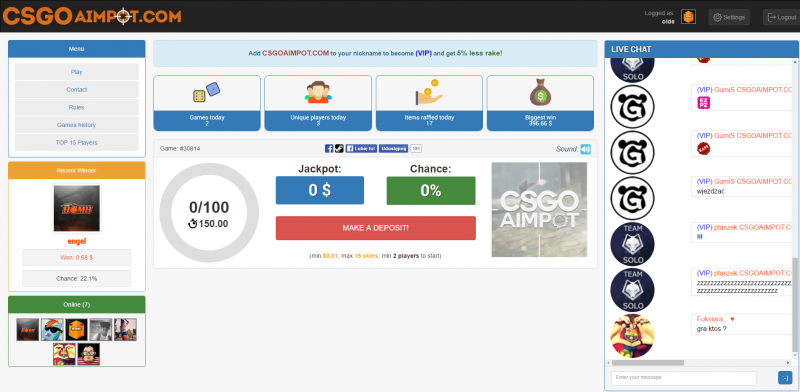Open engel's recent winner avatar
The width and height of the screenshot is (800, 392).
click(77, 208)
